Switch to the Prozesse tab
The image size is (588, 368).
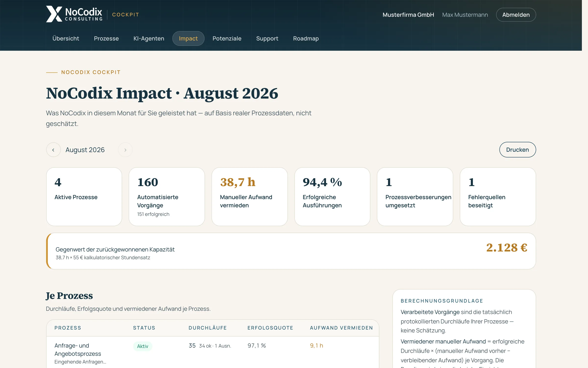point(106,39)
